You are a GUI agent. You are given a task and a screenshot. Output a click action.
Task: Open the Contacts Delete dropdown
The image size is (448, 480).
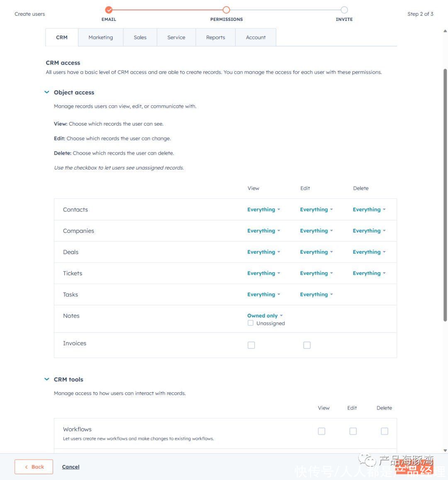tap(369, 209)
